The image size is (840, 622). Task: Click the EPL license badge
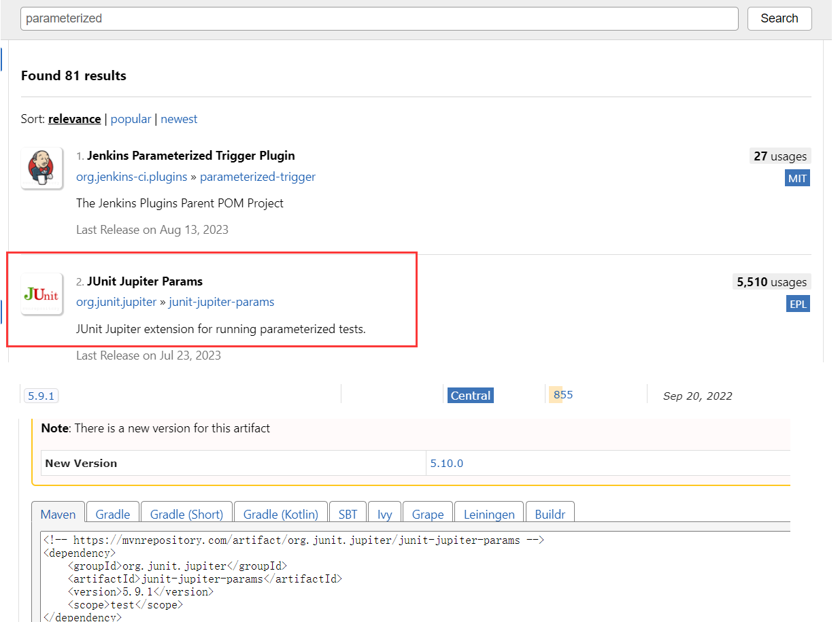[x=798, y=305]
